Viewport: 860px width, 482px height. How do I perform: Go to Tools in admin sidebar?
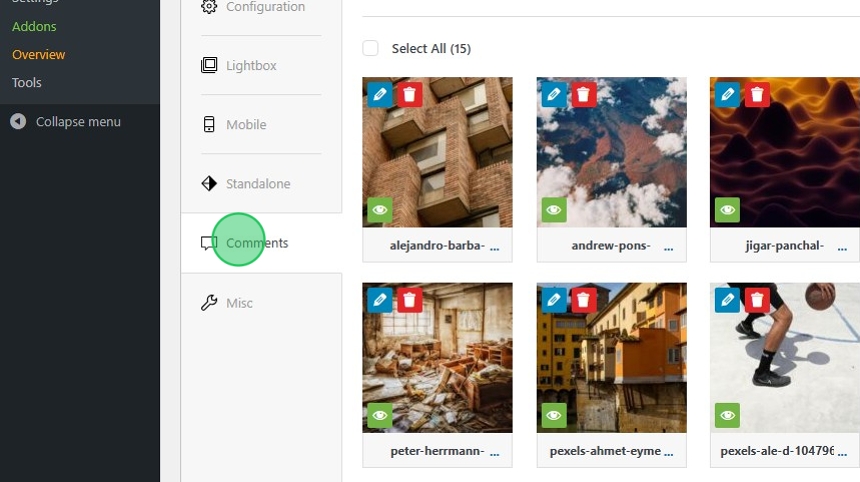click(27, 83)
